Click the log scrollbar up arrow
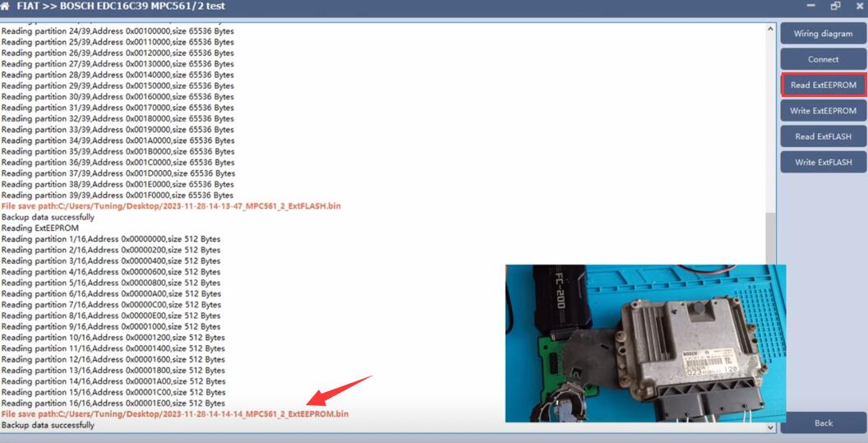Screen dimensions: 868x443 [770, 28]
